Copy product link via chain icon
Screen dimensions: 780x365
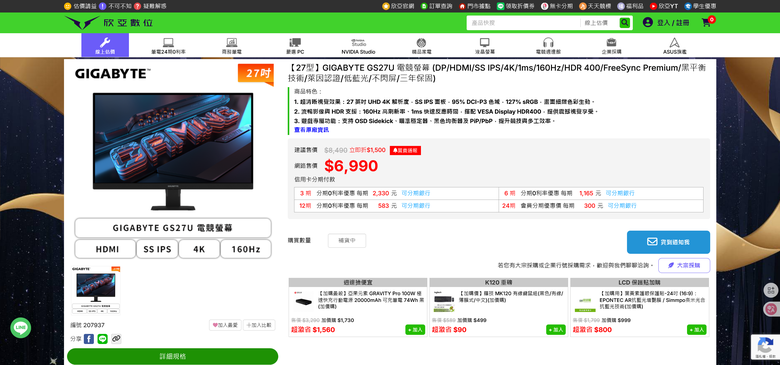[116, 339]
